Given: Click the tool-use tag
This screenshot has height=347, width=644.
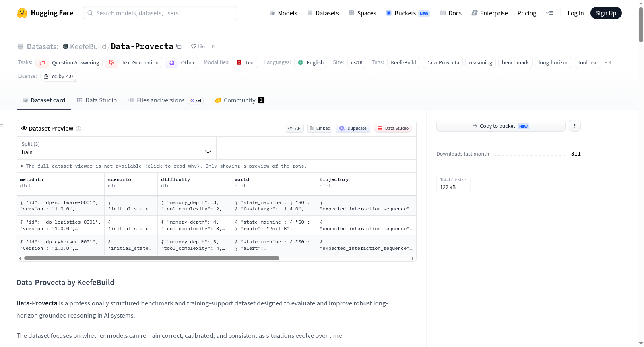Looking at the screenshot, I should point(588,62).
